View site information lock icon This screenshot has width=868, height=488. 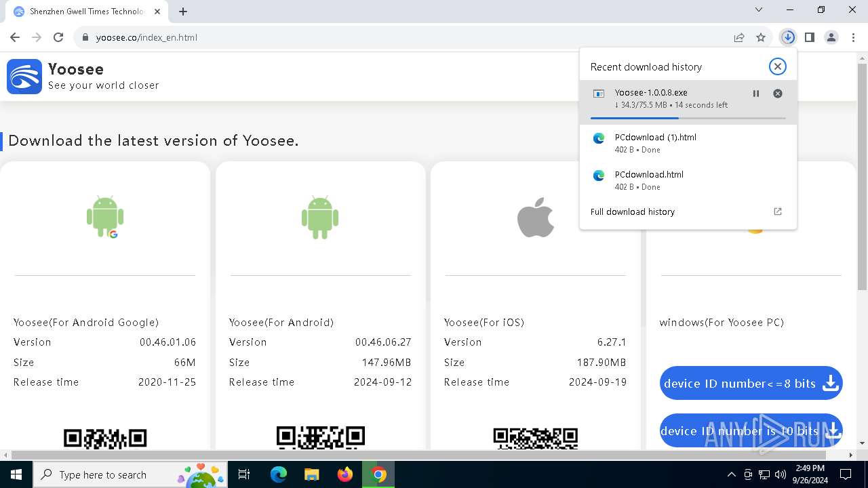(85, 37)
